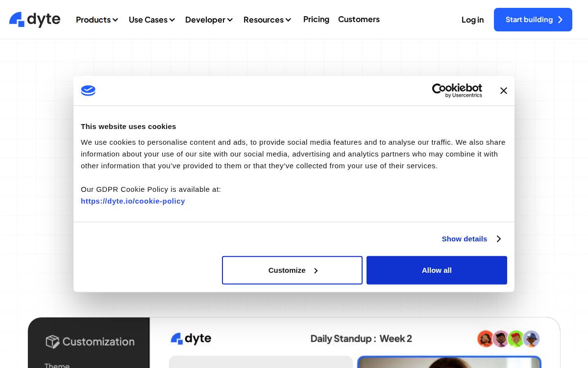This screenshot has width=588, height=368.
Task: Click the first participant avatar
Action: (x=485, y=339)
